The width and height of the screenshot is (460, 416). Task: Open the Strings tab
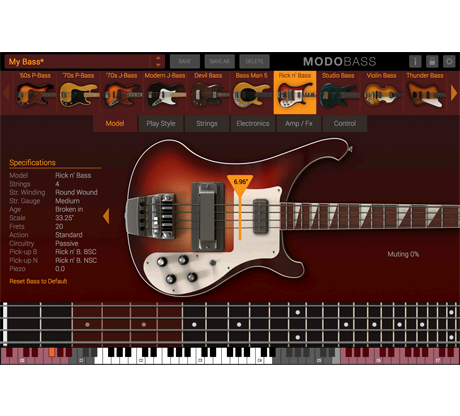point(207,123)
